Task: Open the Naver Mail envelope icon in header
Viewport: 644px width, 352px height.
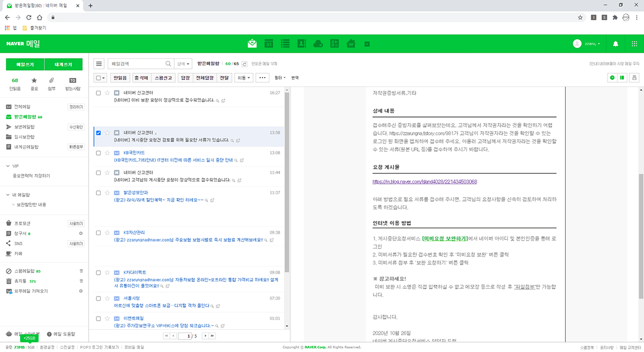Action: point(252,44)
